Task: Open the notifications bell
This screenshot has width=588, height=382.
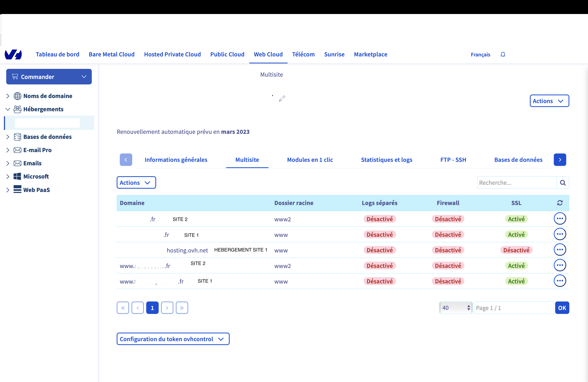Action: coord(503,54)
